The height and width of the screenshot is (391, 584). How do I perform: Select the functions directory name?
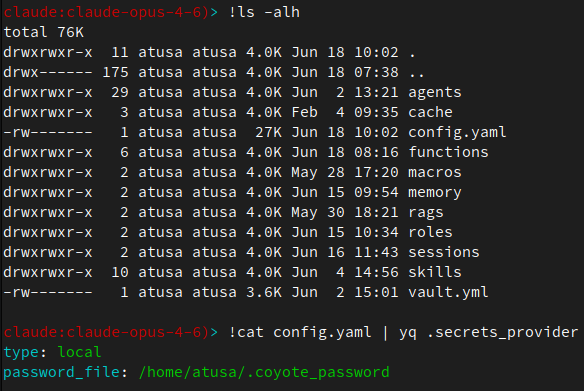pyautogui.click(x=448, y=152)
